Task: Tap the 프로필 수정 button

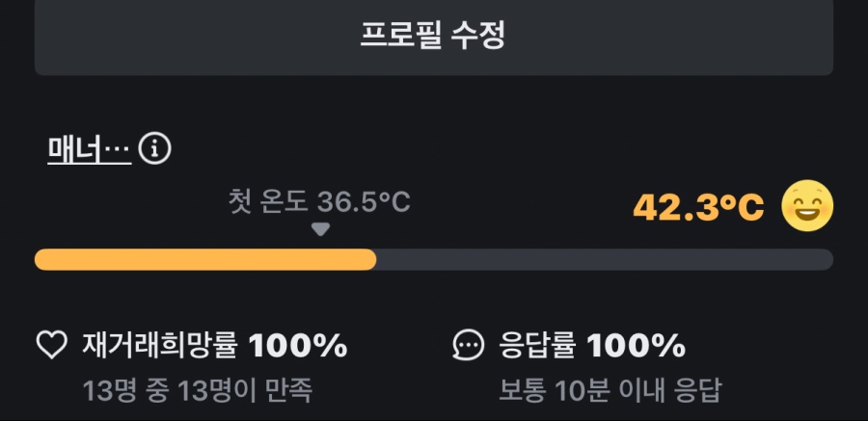Action: click(433, 35)
